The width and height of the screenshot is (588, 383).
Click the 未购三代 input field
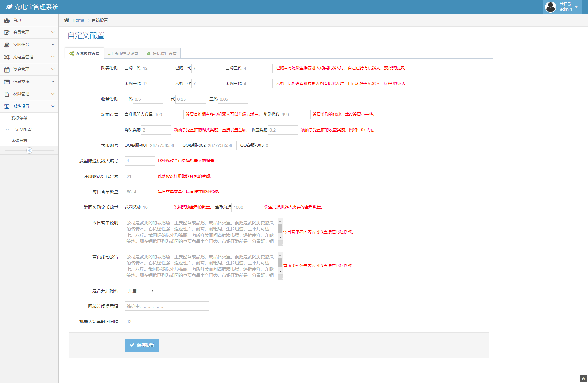pyautogui.click(x=257, y=84)
